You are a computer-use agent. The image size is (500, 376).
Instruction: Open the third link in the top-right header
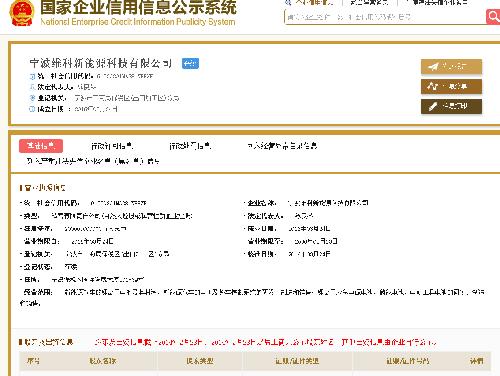coord(437,2)
